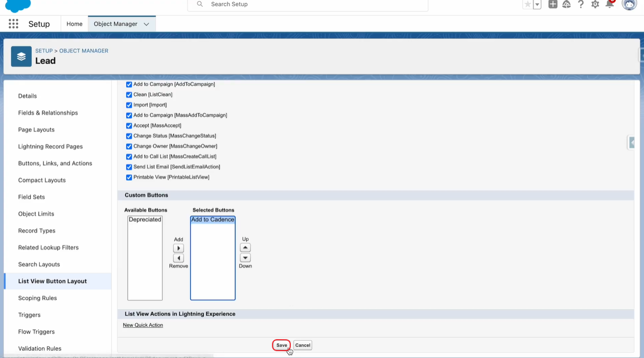
Task: Click the New Quick Action link
Action: pyautogui.click(x=143, y=325)
